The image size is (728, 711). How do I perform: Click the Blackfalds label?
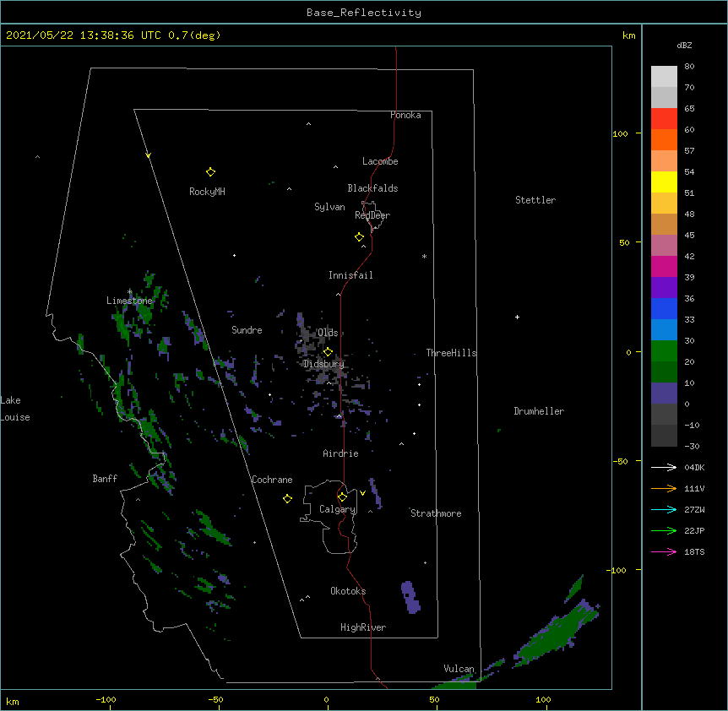[x=372, y=188]
